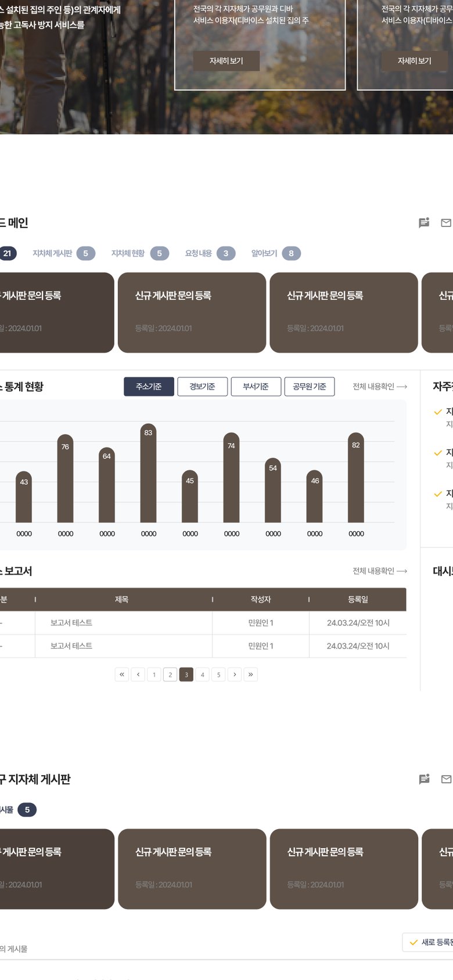Image resolution: width=453 pixels, height=980 pixels.
Task: Click the chart bar labeled 76
Action: (x=66, y=478)
